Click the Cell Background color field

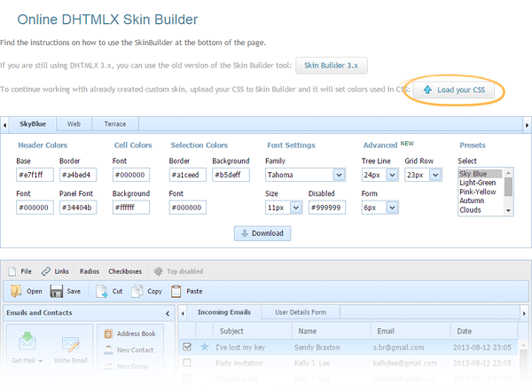(131, 208)
